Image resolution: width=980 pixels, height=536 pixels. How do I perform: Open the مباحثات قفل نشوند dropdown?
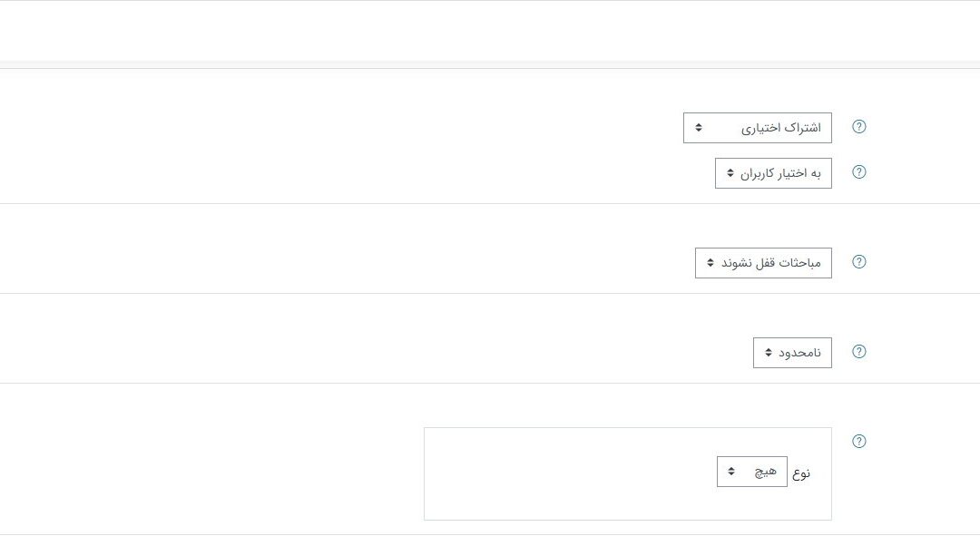tap(763, 263)
